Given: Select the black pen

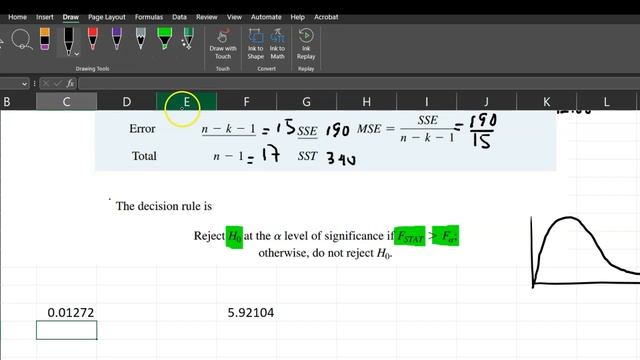Looking at the screenshot, I should [x=68, y=40].
